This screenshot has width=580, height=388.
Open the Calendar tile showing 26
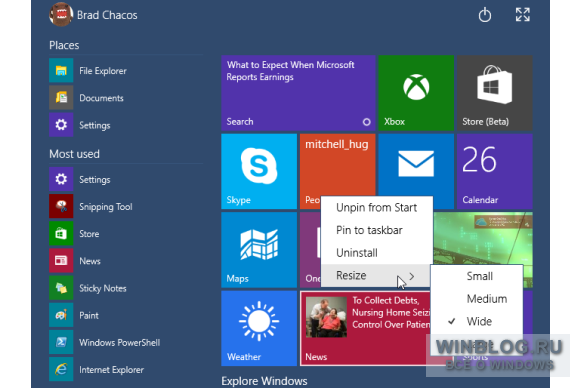(495, 172)
